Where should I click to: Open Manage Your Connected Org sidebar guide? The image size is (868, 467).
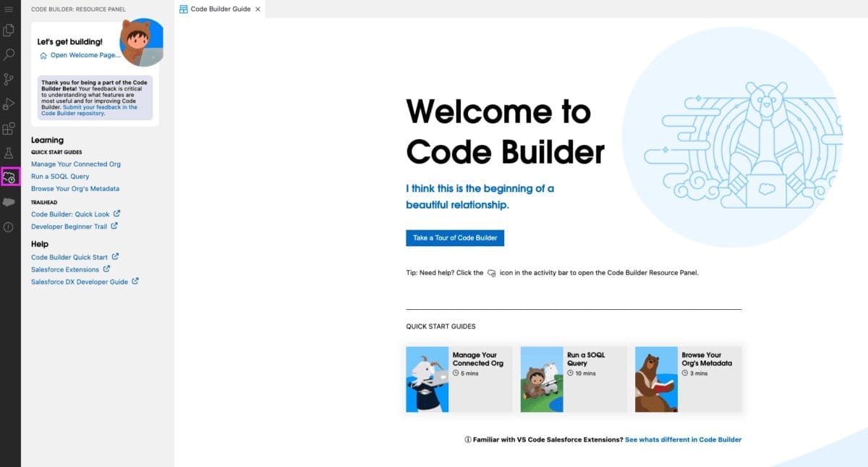(x=76, y=164)
